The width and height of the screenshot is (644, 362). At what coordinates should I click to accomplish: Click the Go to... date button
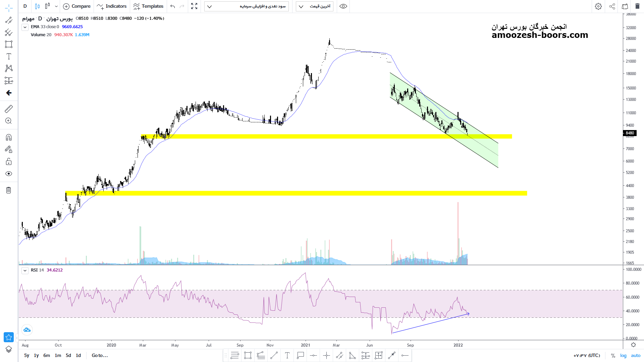pos(100,356)
